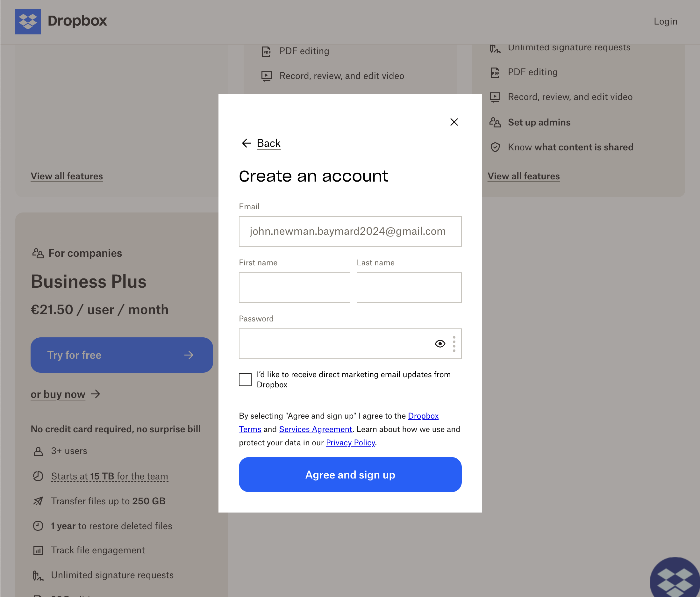Enable marketing email updates checkbox
This screenshot has height=597, width=700.
pos(245,379)
